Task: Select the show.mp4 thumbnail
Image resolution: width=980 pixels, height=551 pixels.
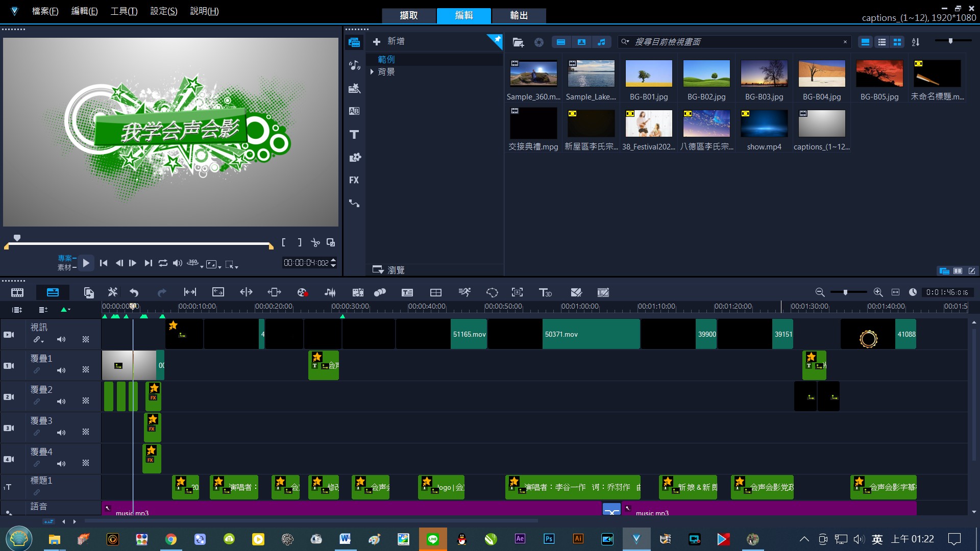Action: tap(764, 124)
